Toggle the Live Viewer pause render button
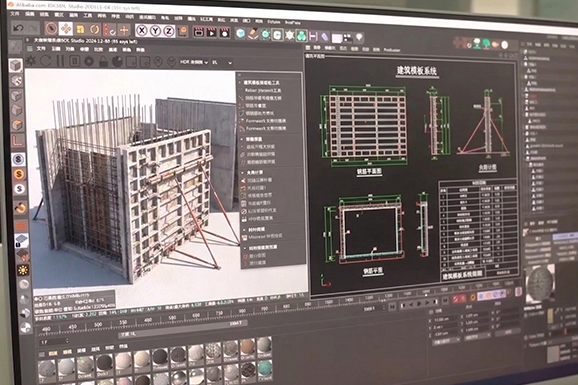Viewport: 578px width, 385px height. pyautogui.click(x=60, y=61)
